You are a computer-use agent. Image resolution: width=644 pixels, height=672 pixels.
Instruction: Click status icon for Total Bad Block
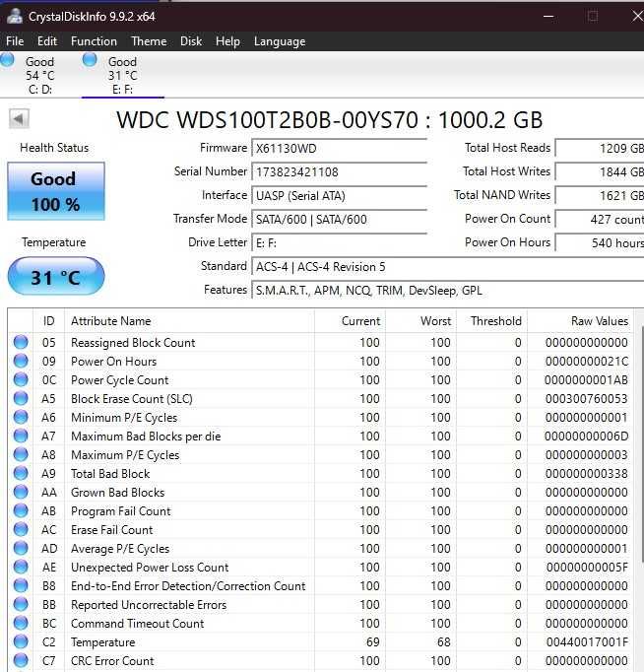[x=21, y=473]
